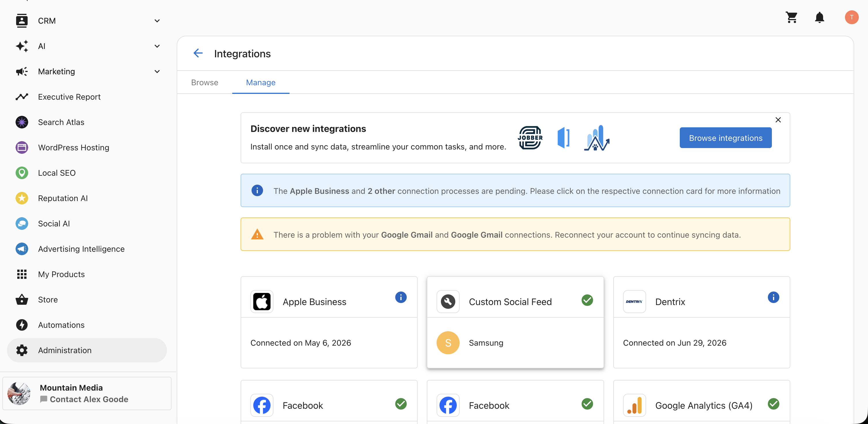Image resolution: width=868 pixels, height=424 pixels.
Task: Expand the Marketing menu chevron
Action: coord(157,71)
